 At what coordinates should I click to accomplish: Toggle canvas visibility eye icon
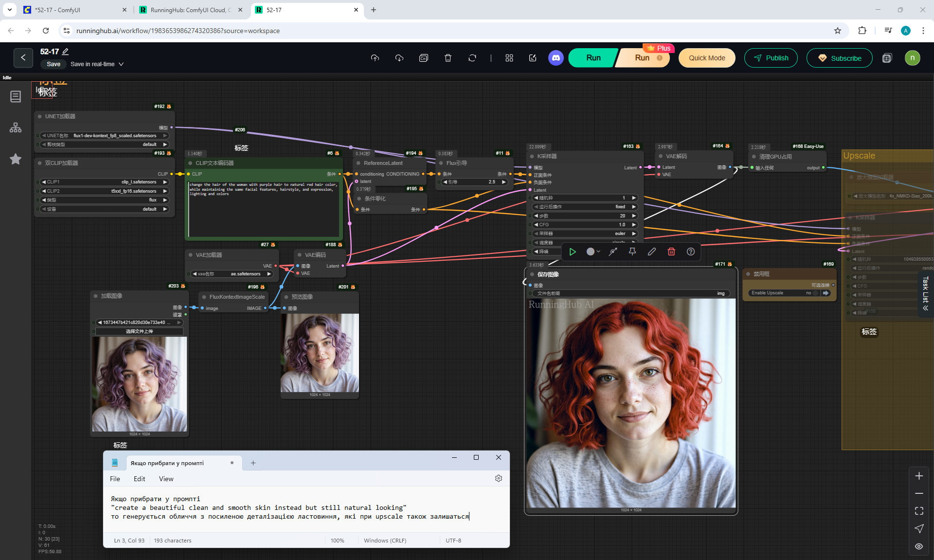click(918, 546)
